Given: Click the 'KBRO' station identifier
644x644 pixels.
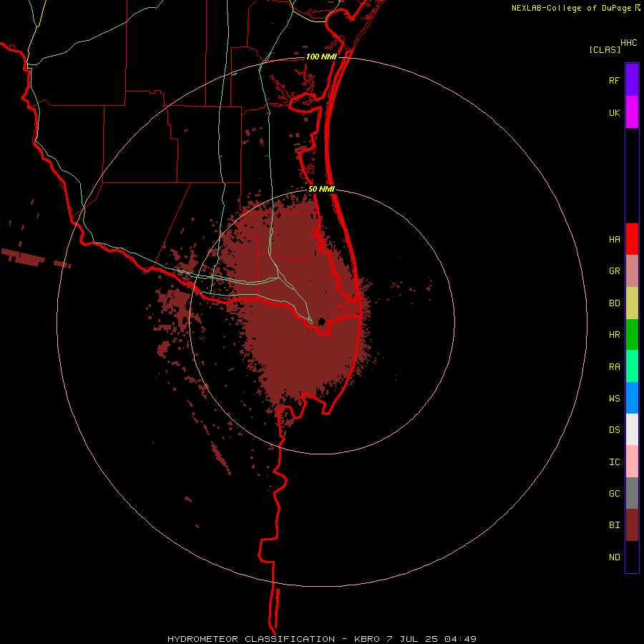Looking at the screenshot, I should pos(367,639).
